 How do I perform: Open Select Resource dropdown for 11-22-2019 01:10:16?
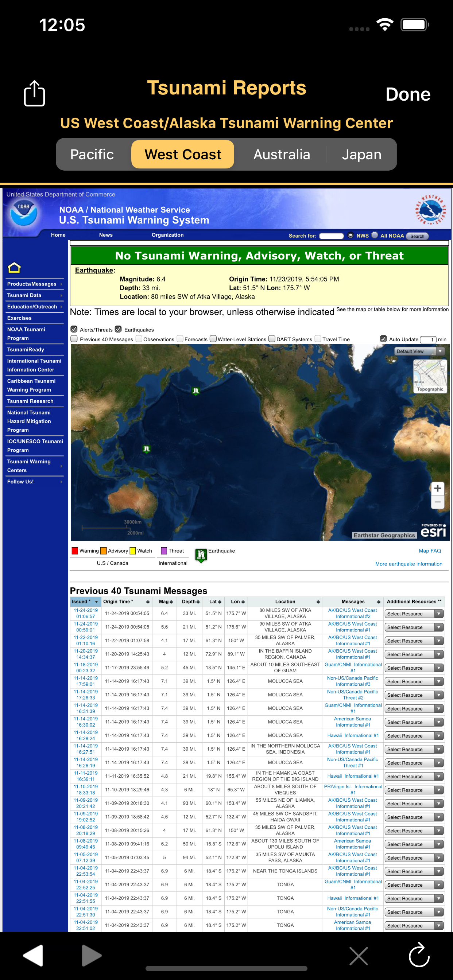tap(414, 641)
